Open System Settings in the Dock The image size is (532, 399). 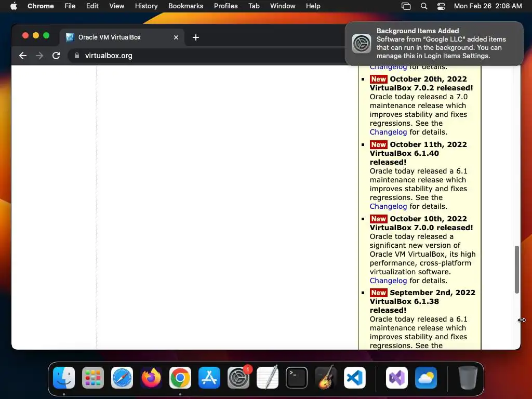pos(238,377)
